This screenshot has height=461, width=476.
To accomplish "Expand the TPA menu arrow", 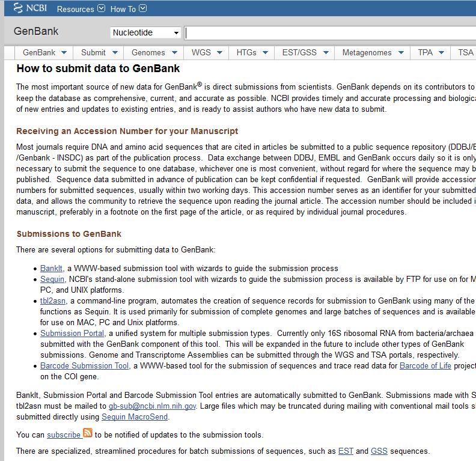I will pyautogui.click(x=441, y=53).
